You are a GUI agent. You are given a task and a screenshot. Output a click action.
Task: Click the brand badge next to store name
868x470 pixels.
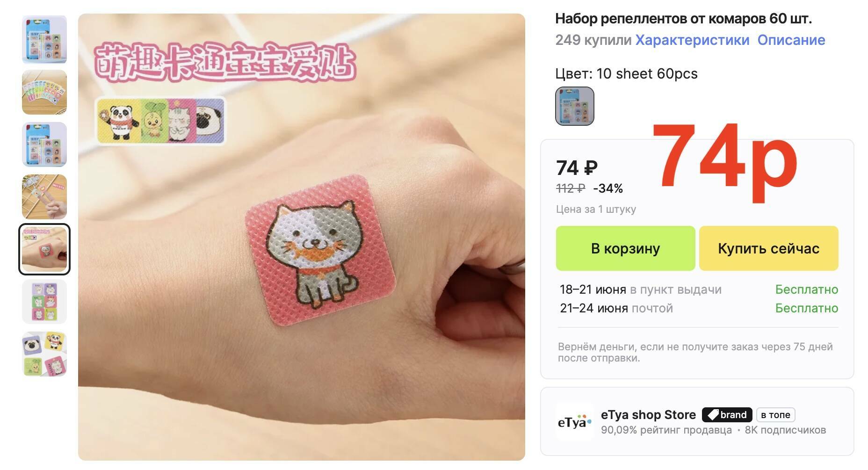pos(727,415)
